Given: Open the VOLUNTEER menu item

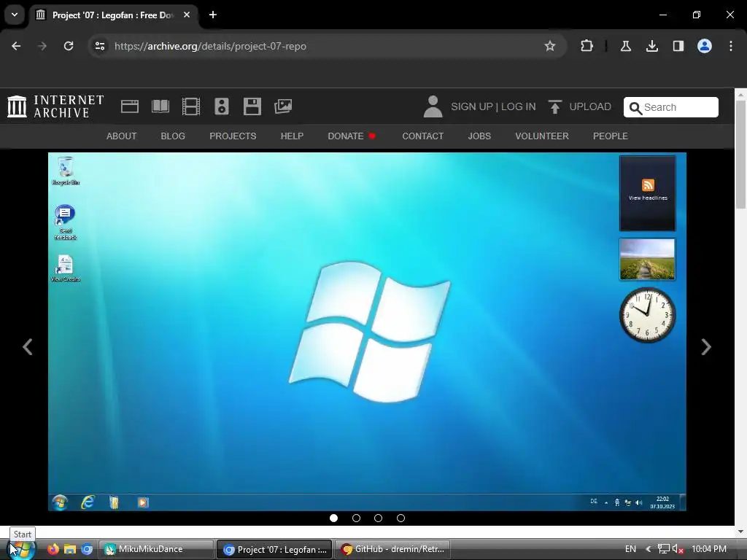Looking at the screenshot, I should tap(542, 136).
